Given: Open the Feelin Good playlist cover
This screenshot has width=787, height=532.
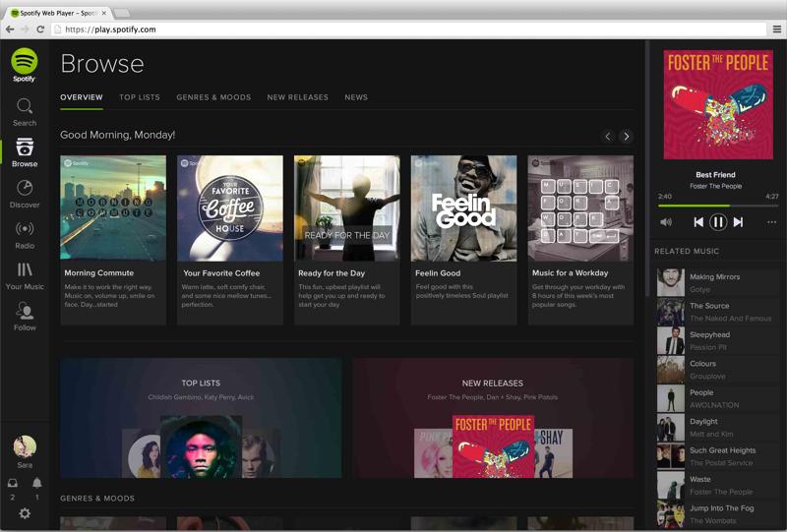Looking at the screenshot, I should pos(463,207).
